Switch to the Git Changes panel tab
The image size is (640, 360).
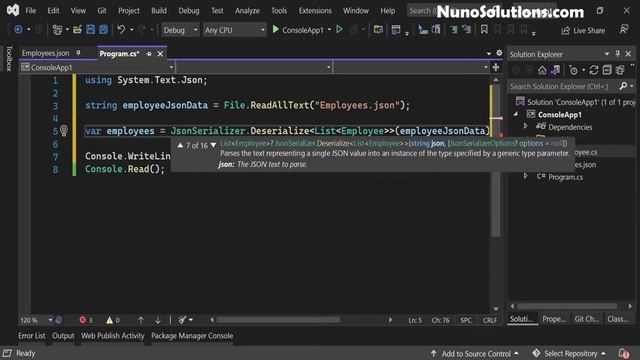(587, 319)
